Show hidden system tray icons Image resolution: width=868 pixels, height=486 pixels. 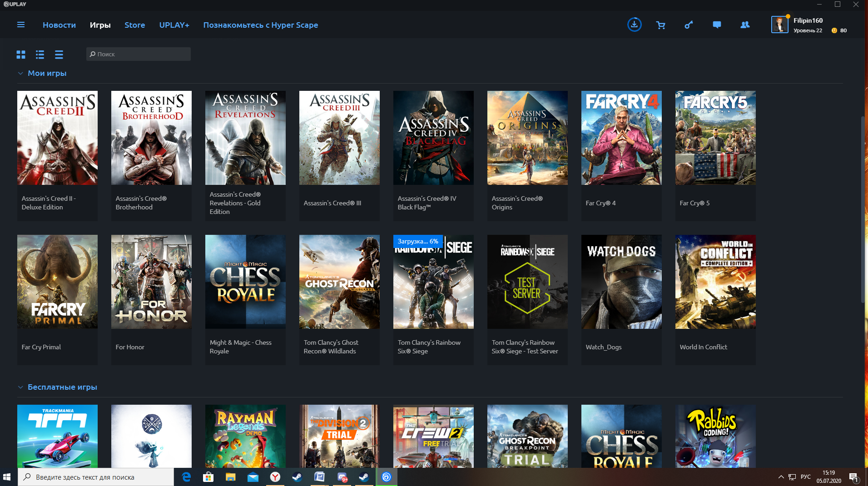pos(781,477)
